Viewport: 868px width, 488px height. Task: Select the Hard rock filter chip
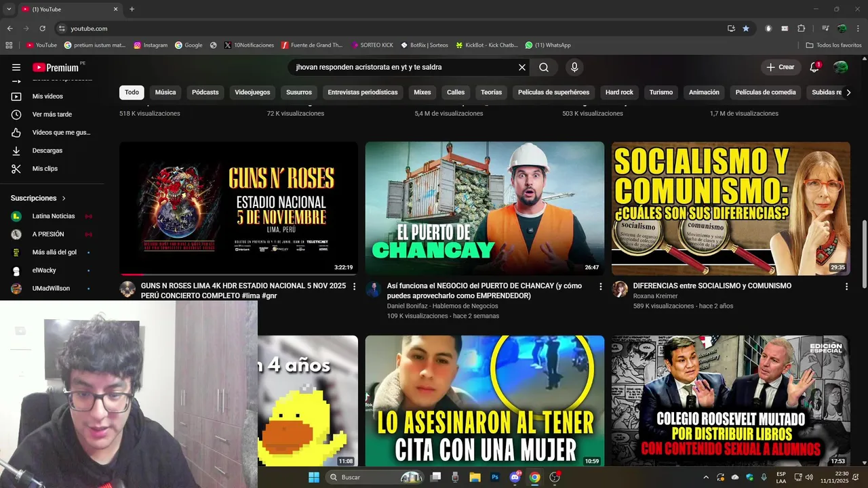pyautogui.click(x=619, y=92)
